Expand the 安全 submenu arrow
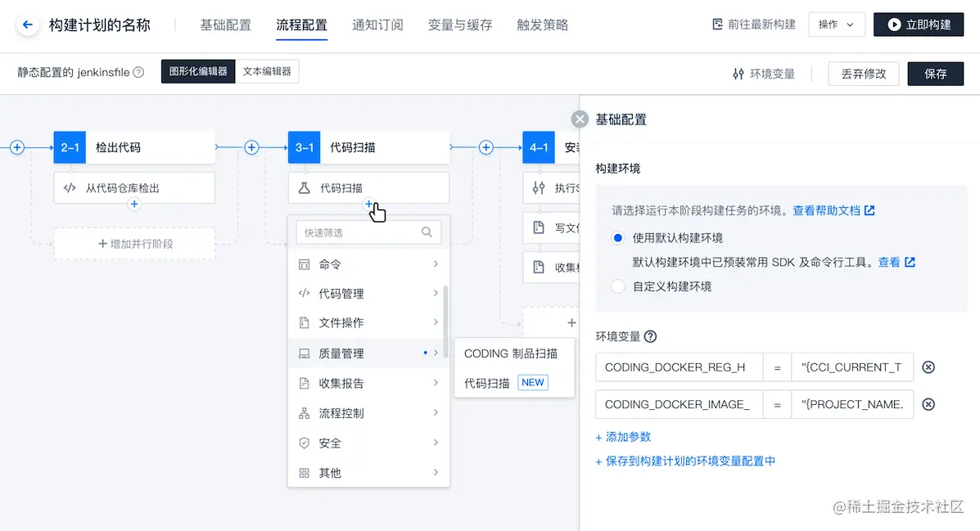The image size is (980, 531). [436, 443]
